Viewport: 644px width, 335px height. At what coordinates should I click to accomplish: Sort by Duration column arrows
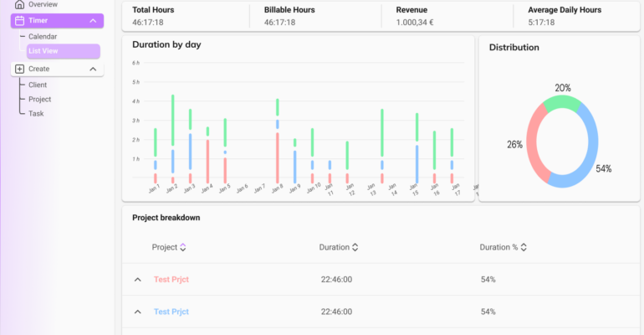click(355, 247)
